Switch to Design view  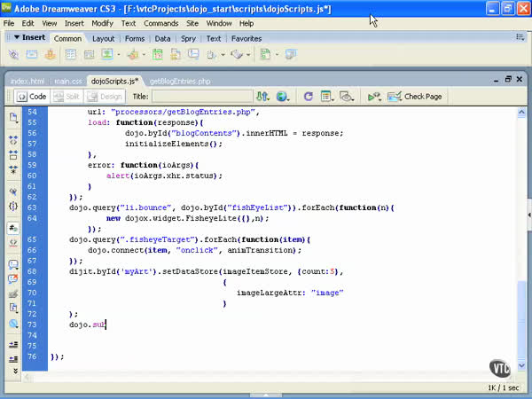click(x=106, y=96)
